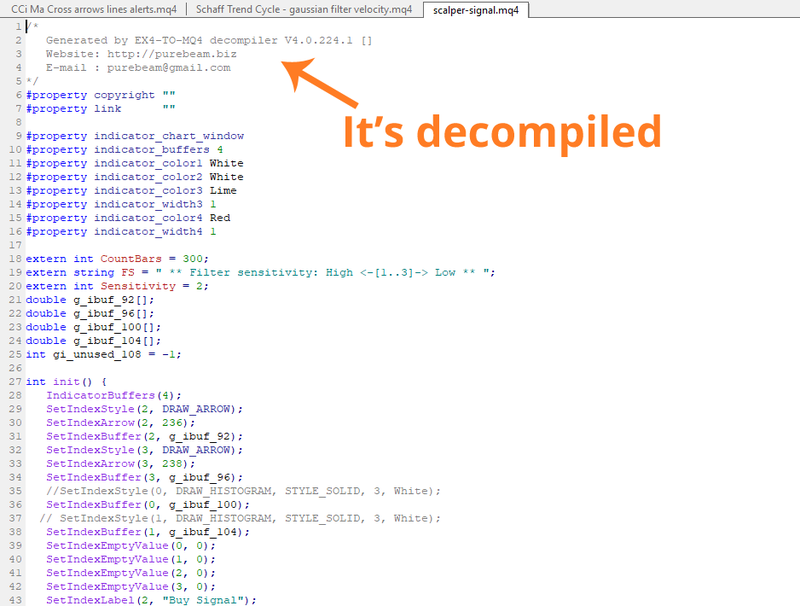The width and height of the screenshot is (800, 606).
Task: Click the Website: http://purebeam.biz comment line
Action: pos(141,54)
